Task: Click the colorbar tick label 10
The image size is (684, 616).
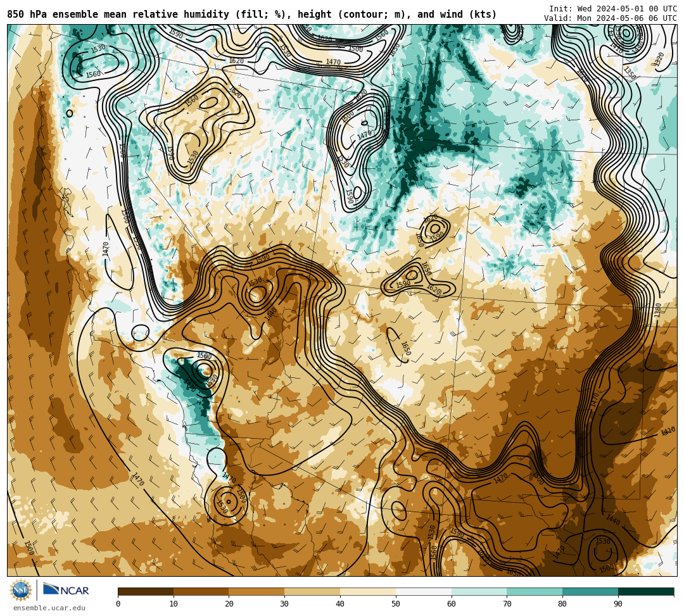Action: tap(174, 604)
